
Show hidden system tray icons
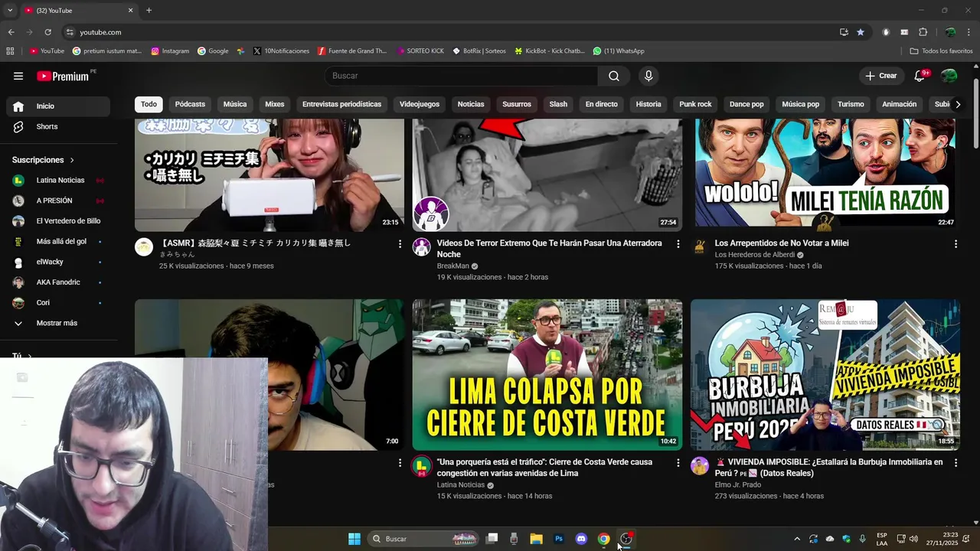click(797, 539)
